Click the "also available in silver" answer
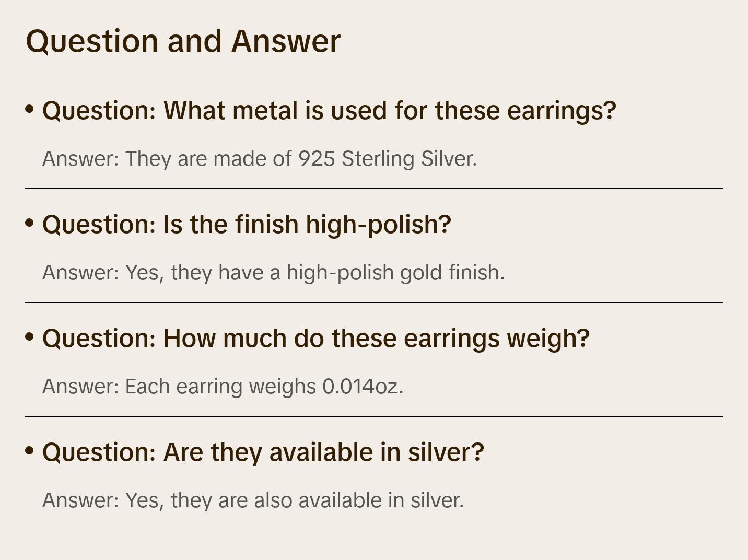Screen dimensions: 748x560 pos(253,500)
